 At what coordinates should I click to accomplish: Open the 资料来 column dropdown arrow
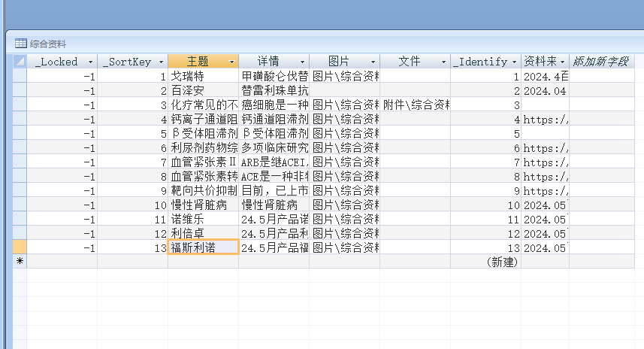[563, 62]
